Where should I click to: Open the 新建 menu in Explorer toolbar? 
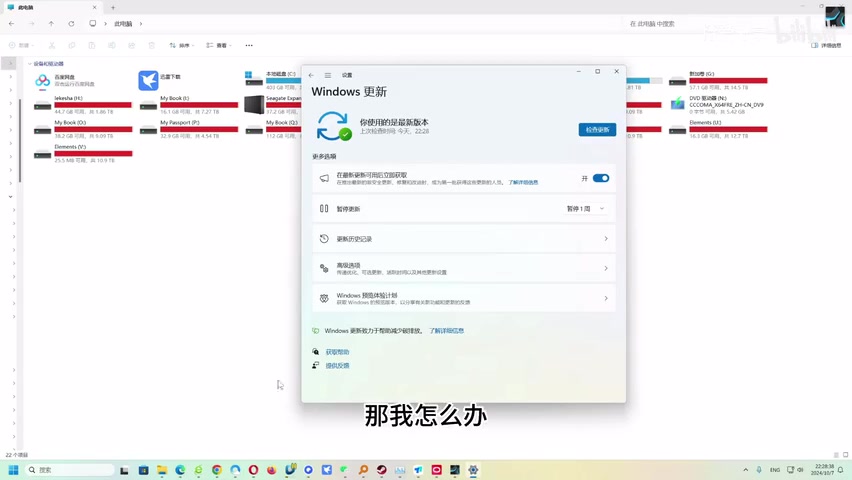(22, 46)
